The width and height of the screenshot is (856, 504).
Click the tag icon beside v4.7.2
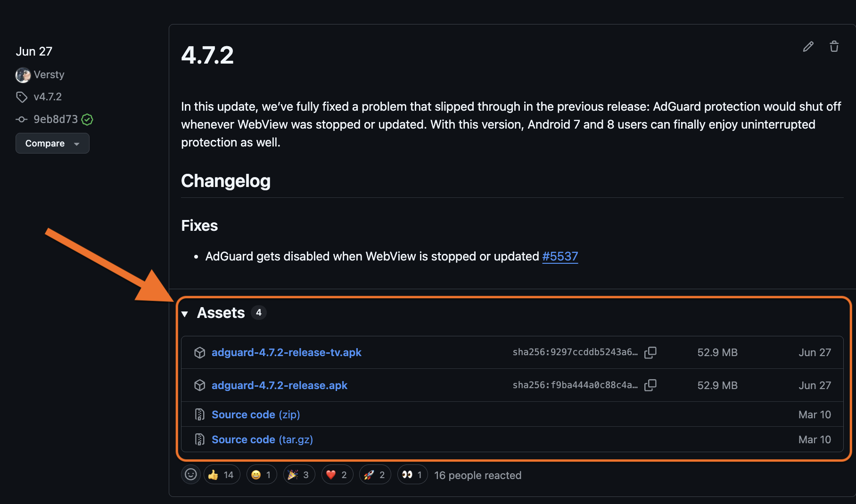(22, 97)
